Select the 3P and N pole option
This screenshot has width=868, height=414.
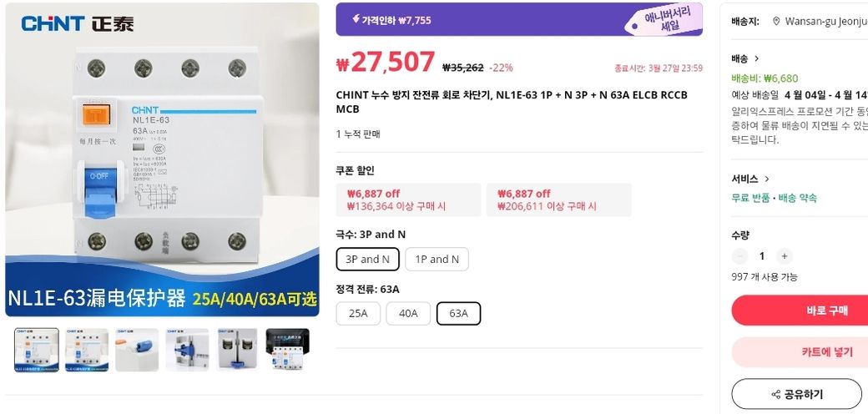(x=367, y=259)
